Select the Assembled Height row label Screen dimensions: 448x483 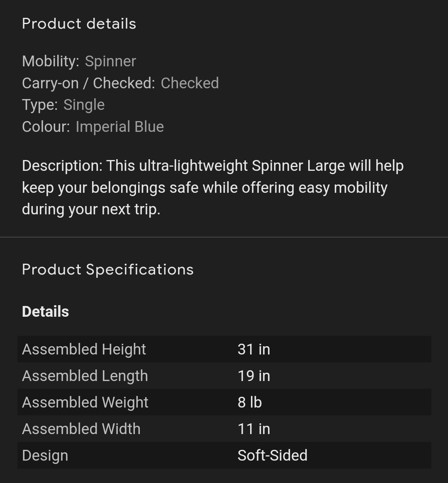(x=84, y=350)
